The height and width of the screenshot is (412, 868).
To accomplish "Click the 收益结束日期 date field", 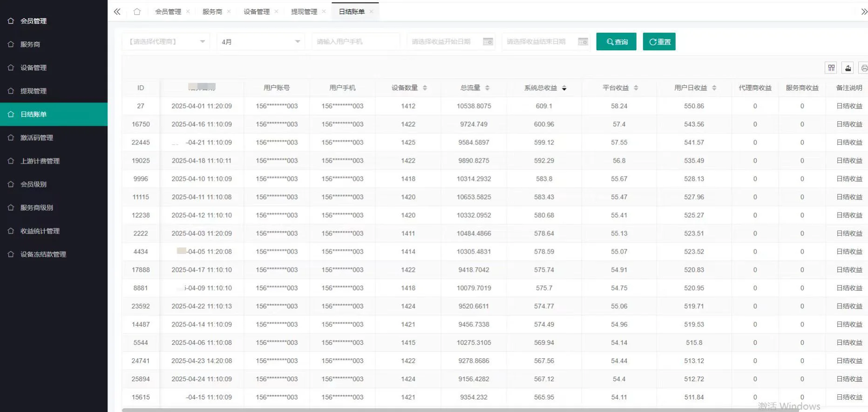I will tap(546, 41).
